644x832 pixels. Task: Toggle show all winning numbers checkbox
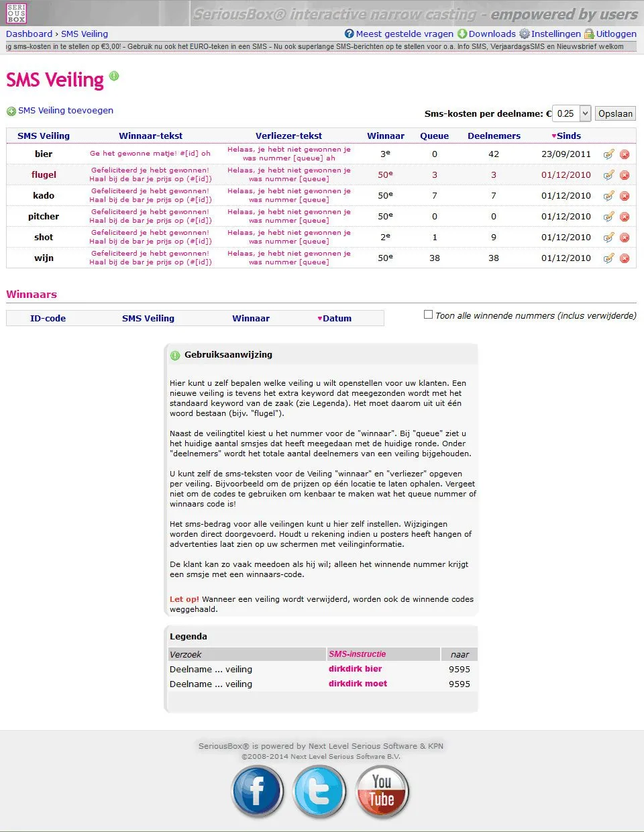428,314
